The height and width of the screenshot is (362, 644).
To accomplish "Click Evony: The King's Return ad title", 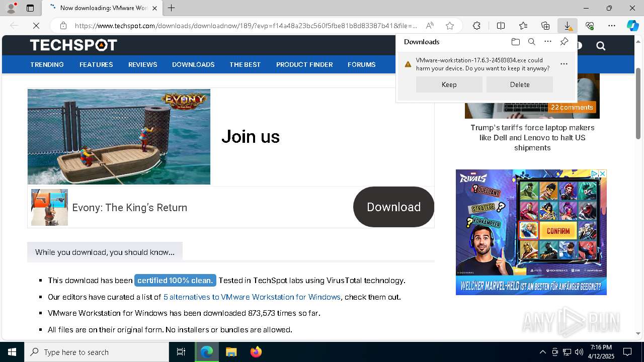I will pos(130,208).
